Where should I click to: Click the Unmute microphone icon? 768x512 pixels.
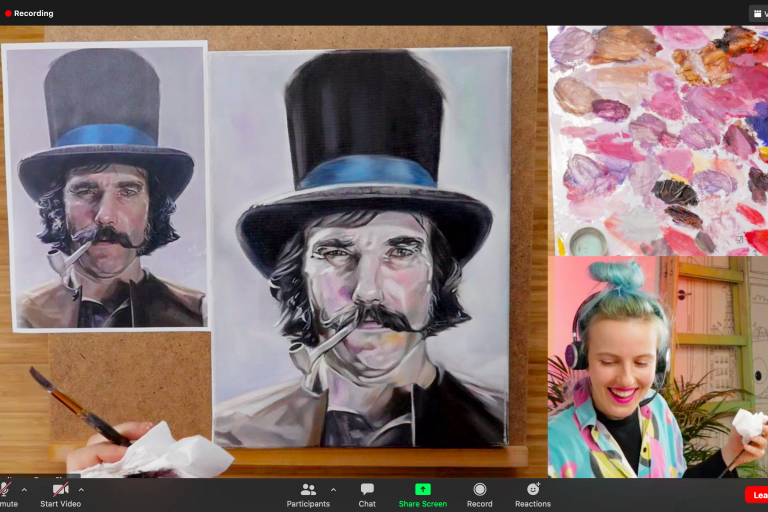tap(5, 489)
